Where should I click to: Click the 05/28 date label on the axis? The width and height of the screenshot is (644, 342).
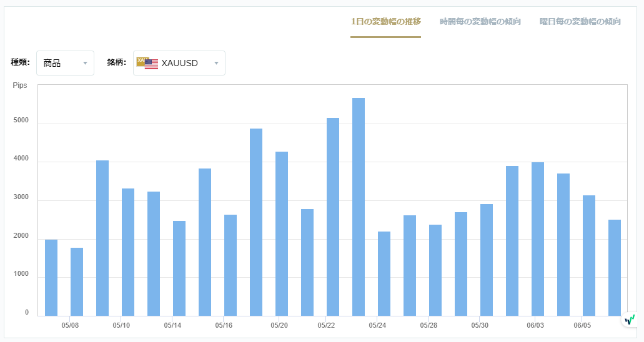[429, 325]
